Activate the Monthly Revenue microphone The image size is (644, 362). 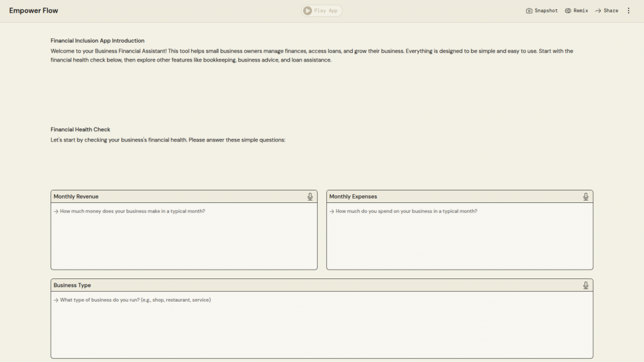tap(310, 197)
